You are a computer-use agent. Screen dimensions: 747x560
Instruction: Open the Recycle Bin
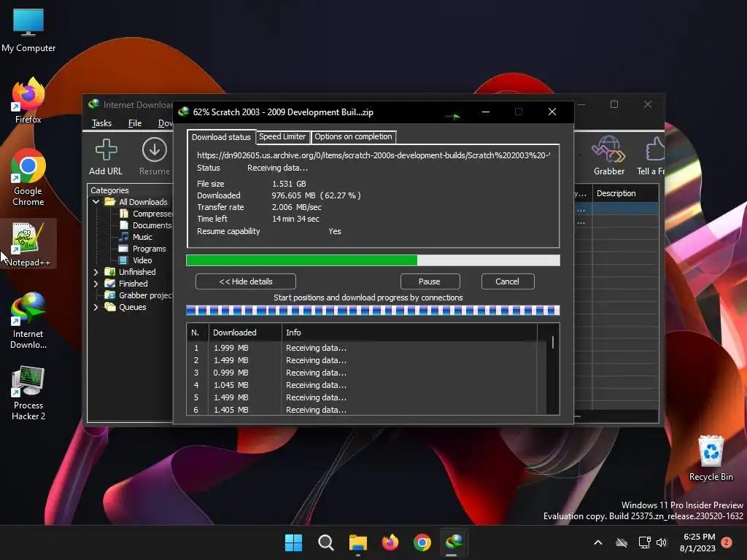pos(711,458)
